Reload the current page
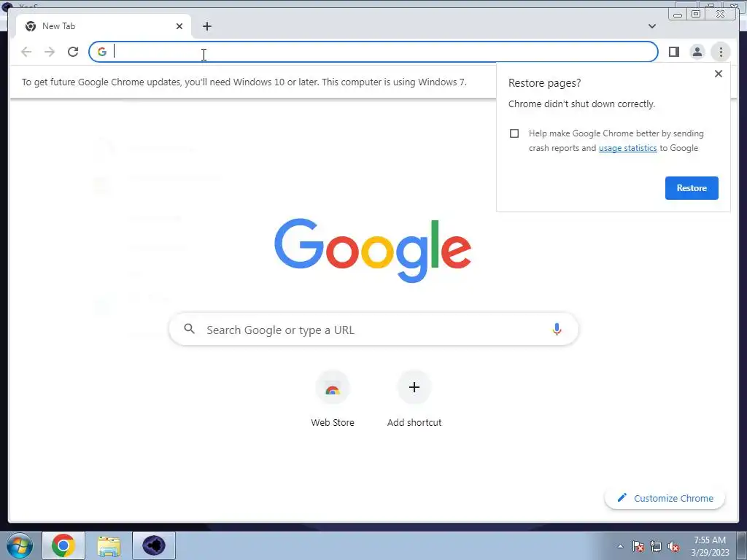Image resolution: width=747 pixels, height=560 pixels. click(x=73, y=52)
